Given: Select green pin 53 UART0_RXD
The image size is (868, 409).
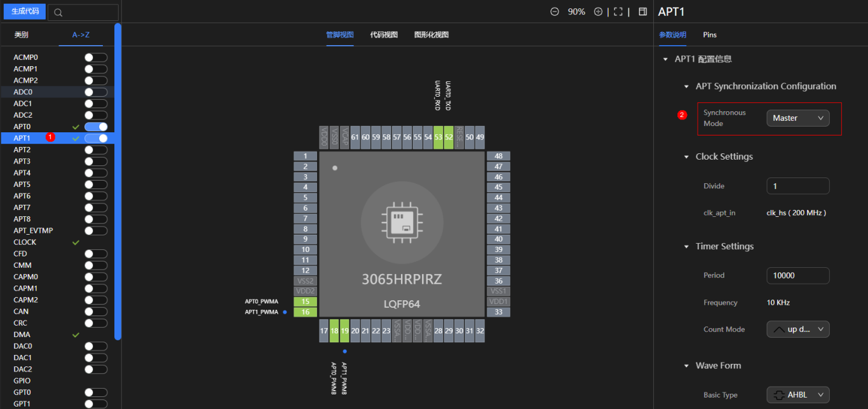Looking at the screenshot, I should tap(438, 137).
